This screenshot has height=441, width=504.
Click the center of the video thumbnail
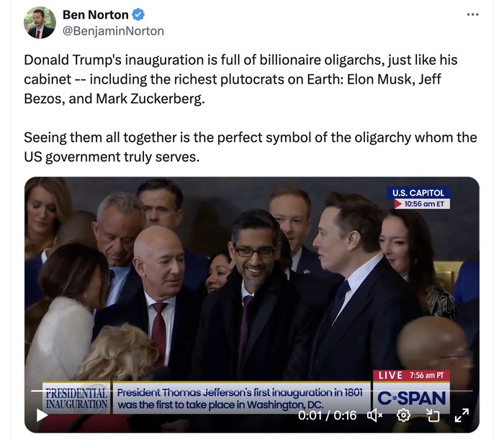pos(252,305)
